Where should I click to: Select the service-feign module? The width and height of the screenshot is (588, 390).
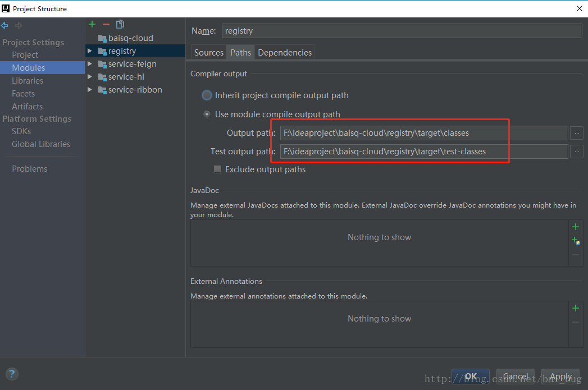(x=133, y=64)
